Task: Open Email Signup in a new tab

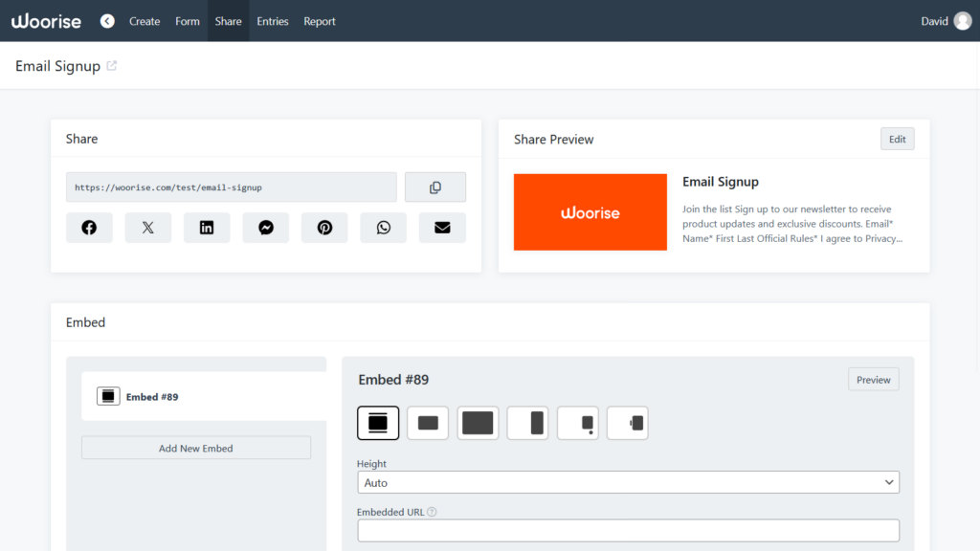Action: 113,66
